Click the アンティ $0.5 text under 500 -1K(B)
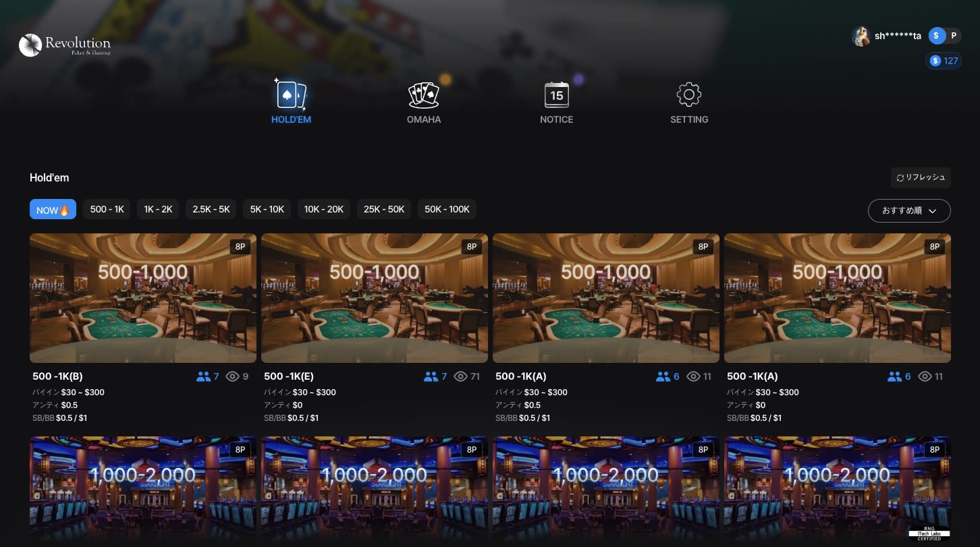 pos(55,405)
